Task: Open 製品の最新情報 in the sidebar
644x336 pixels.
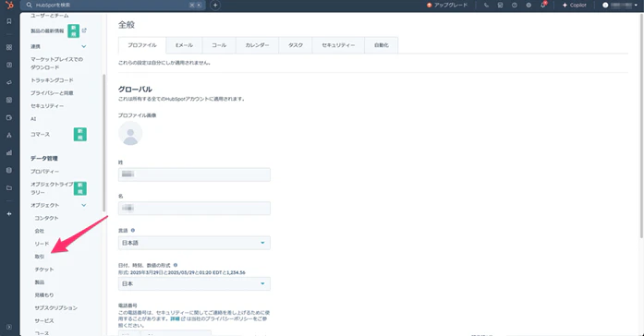Action: [x=47, y=30]
